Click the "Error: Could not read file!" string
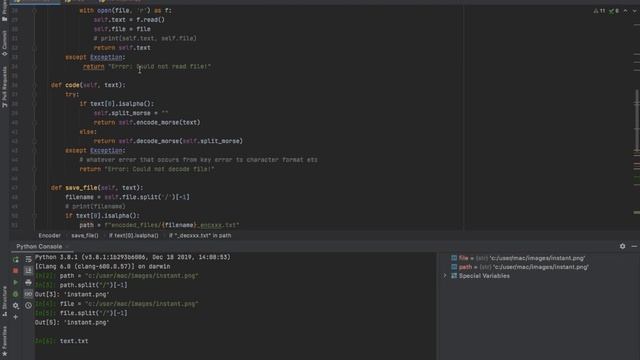Image resolution: width=640 pixels, height=360 pixels. pyautogui.click(x=160, y=67)
